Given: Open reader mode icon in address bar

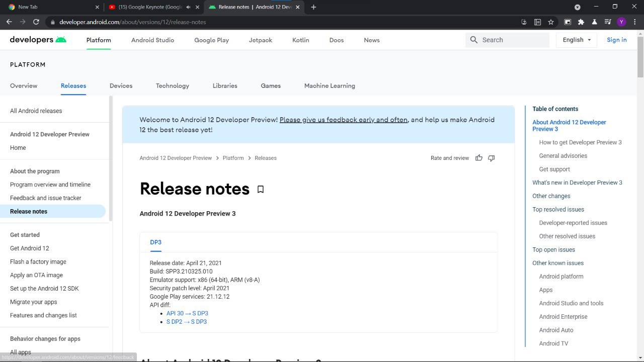Looking at the screenshot, I should [537, 22].
